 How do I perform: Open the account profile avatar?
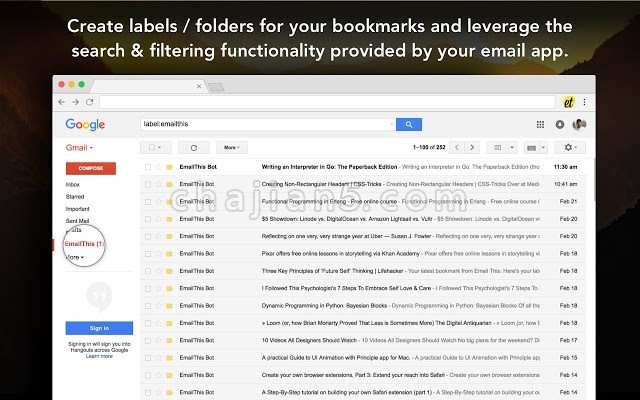coord(579,124)
